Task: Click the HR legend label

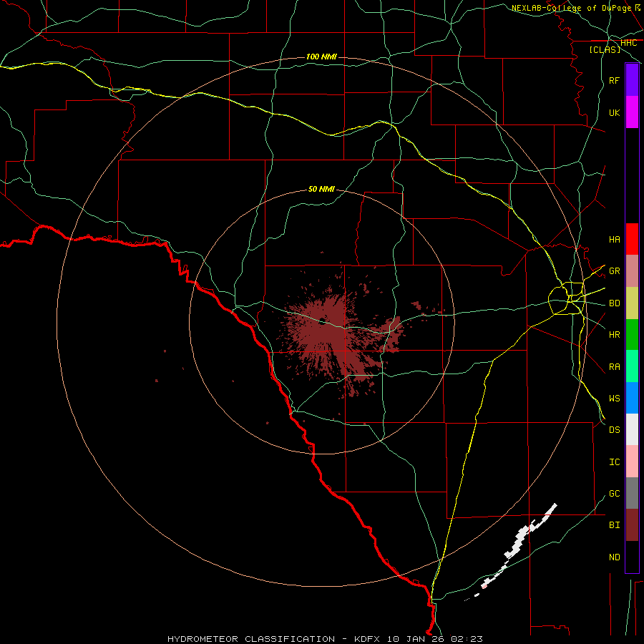Action: (614, 334)
